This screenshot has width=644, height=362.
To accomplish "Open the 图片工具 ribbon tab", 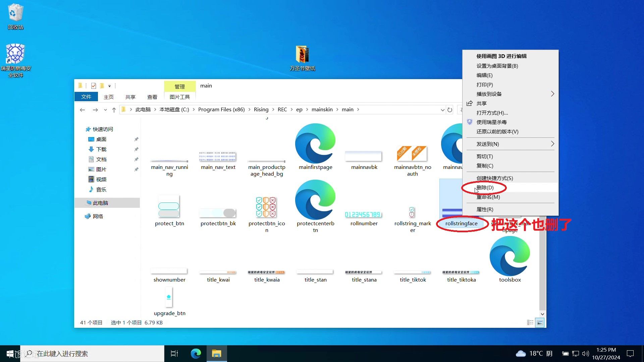I will (180, 97).
